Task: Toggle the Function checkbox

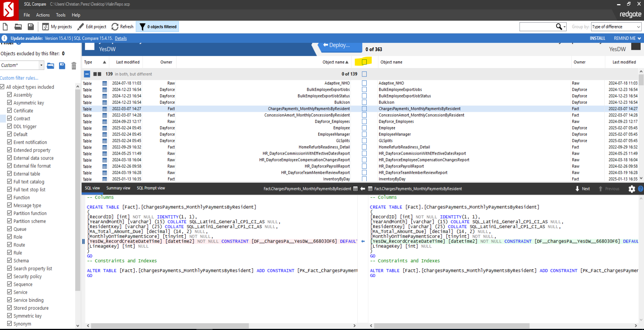Action: pos(9,197)
